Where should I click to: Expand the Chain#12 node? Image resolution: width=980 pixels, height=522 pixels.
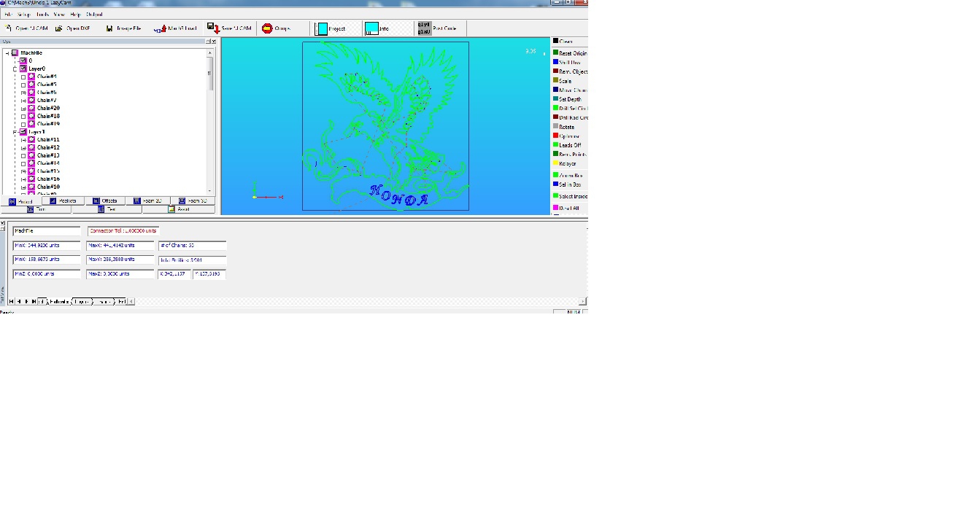tap(23, 148)
